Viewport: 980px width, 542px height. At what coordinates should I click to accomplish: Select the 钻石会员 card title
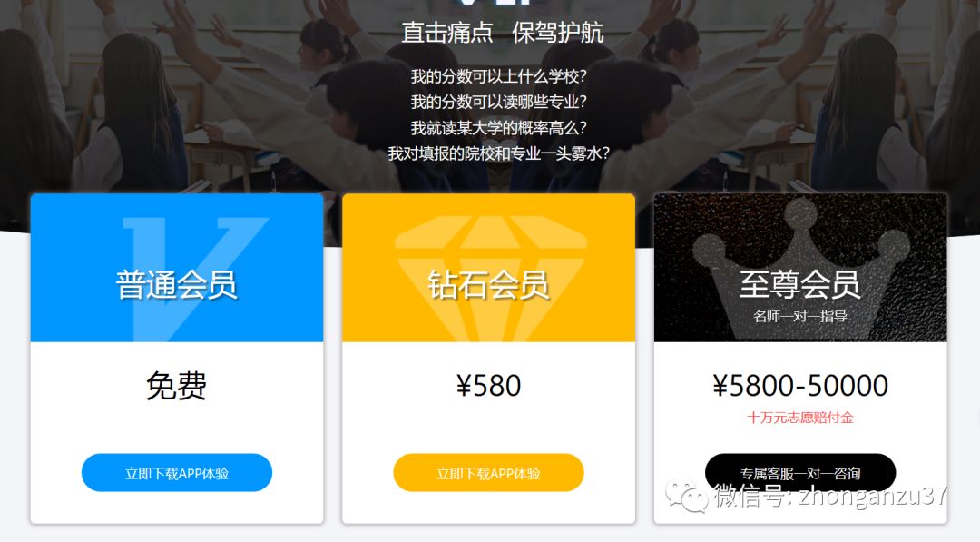[x=488, y=284]
